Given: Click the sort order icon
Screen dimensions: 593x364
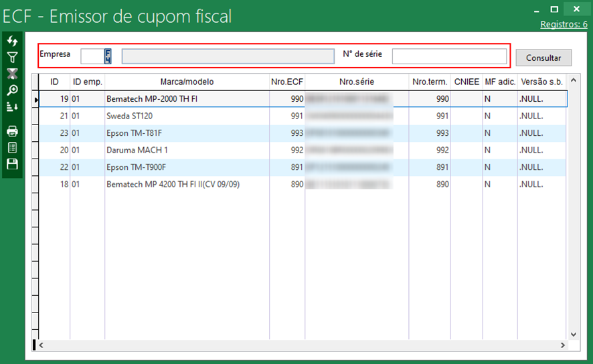Looking at the screenshot, I should click(x=12, y=106).
